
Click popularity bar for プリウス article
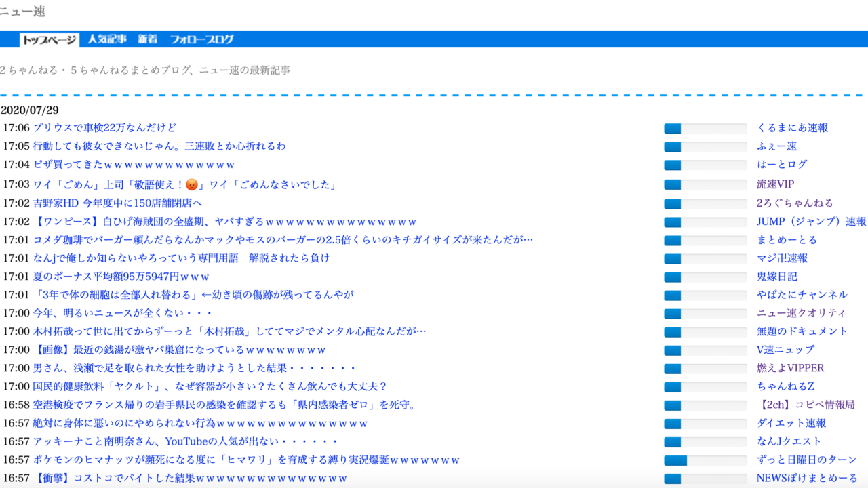point(705,129)
